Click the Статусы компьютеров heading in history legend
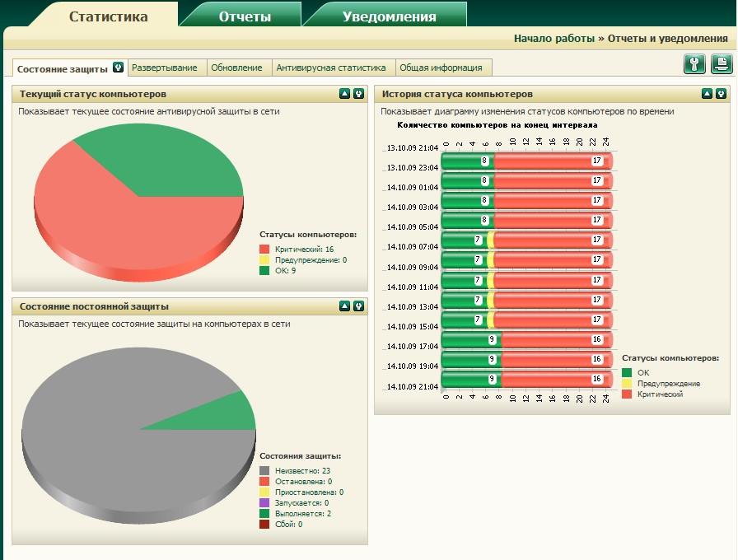This screenshot has height=560, width=738. pos(670,358)
